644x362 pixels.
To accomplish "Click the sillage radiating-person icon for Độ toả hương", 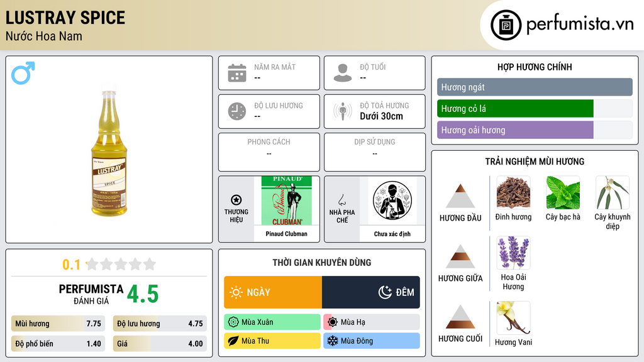I will pos(343,111).
